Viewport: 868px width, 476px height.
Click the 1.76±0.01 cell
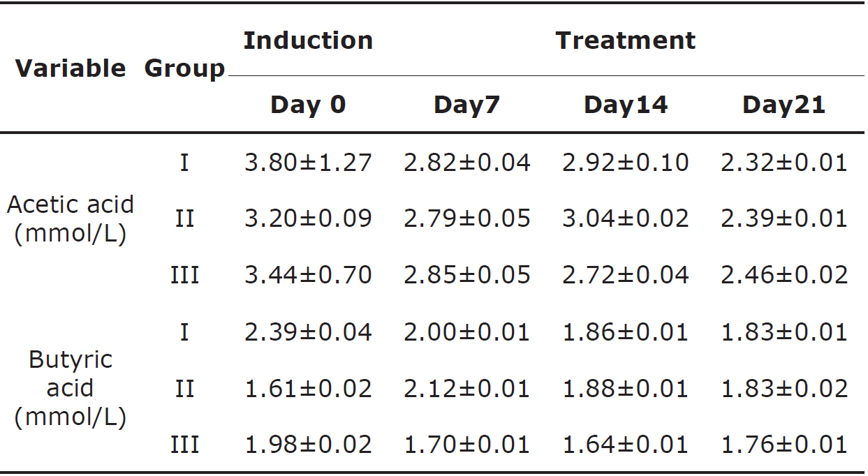[784, 445]
